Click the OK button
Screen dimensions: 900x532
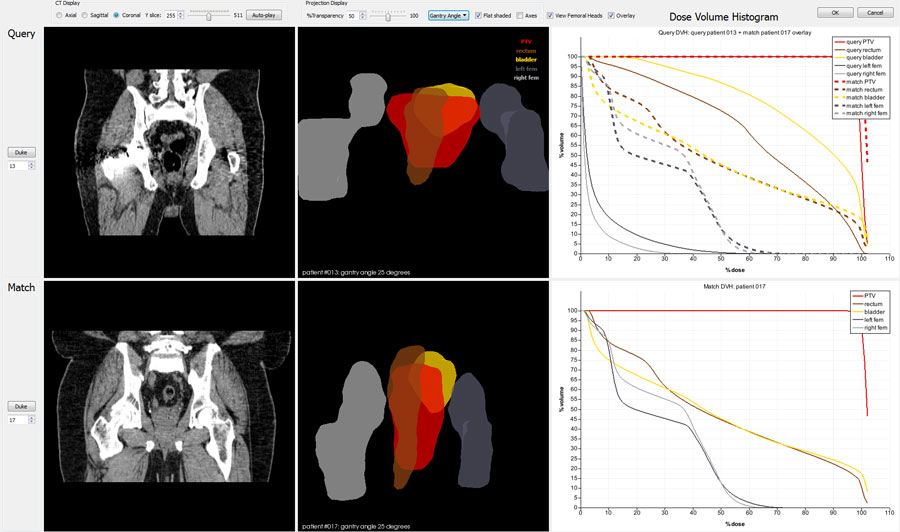(x=834, y=12)
